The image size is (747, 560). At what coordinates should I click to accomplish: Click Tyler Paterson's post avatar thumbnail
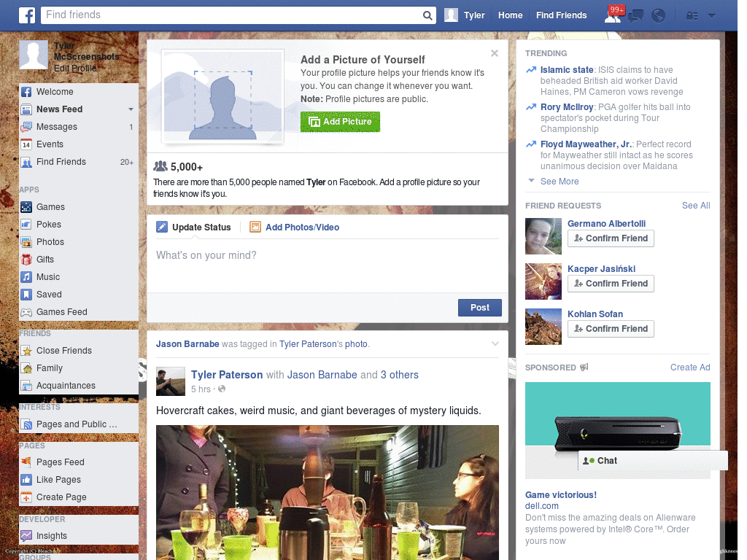click(171, 381)
